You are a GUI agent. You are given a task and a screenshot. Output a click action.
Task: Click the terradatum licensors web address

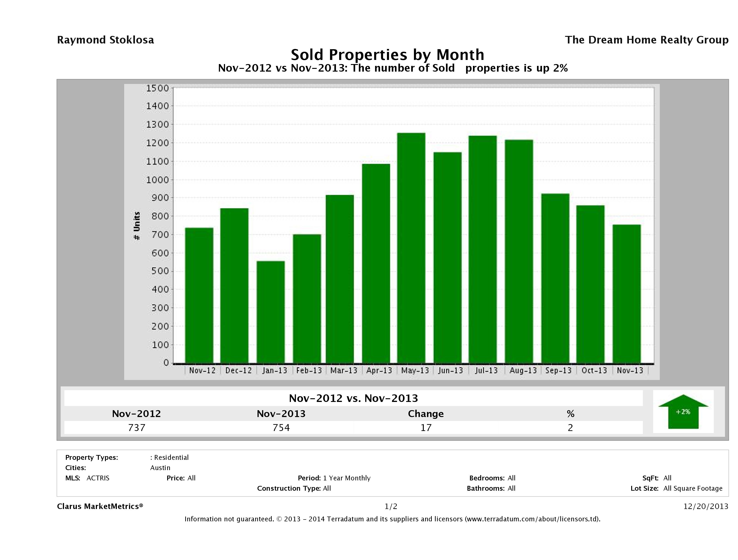pyautogui.click(x=532, y=519)
